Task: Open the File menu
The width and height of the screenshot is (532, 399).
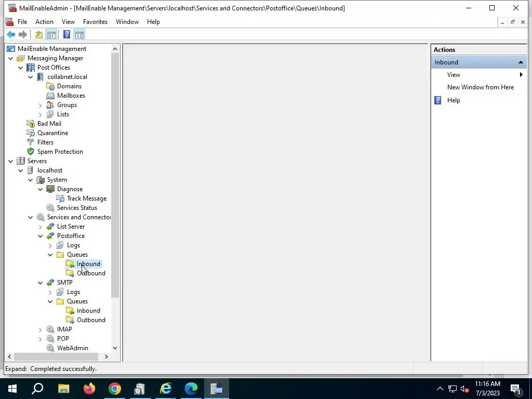Action: [x=22, y=22]
